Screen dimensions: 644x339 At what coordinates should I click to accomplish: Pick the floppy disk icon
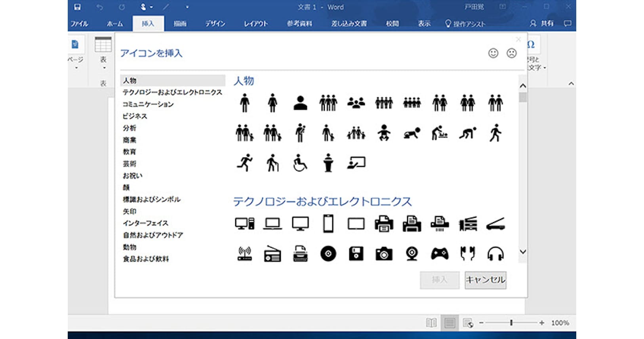[356, 253]
